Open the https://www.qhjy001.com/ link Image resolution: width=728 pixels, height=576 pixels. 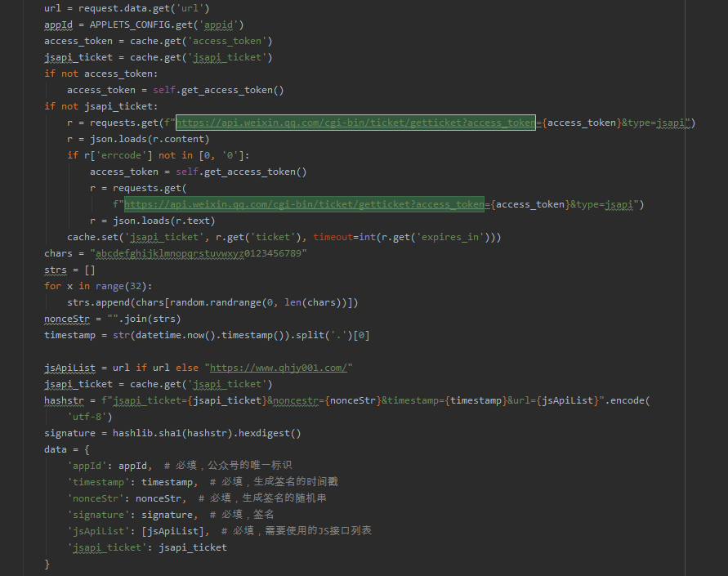point(279,368)
